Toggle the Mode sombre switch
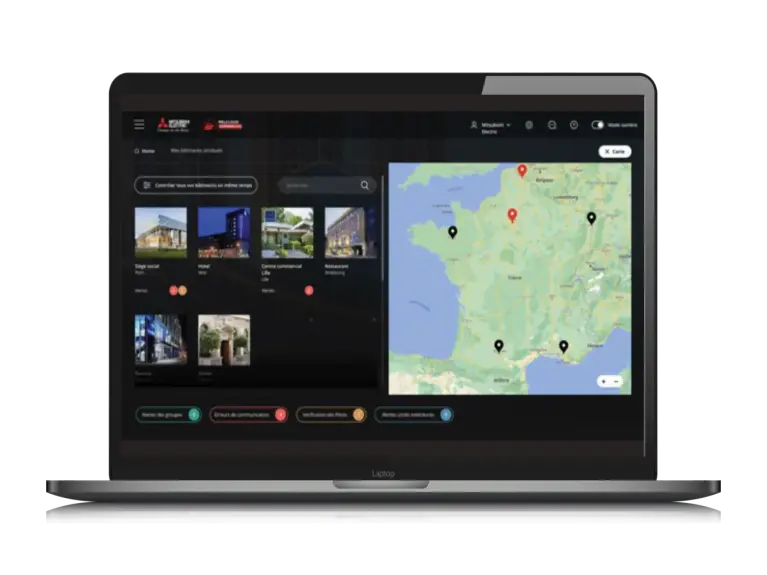 click(x=598, y=125)
